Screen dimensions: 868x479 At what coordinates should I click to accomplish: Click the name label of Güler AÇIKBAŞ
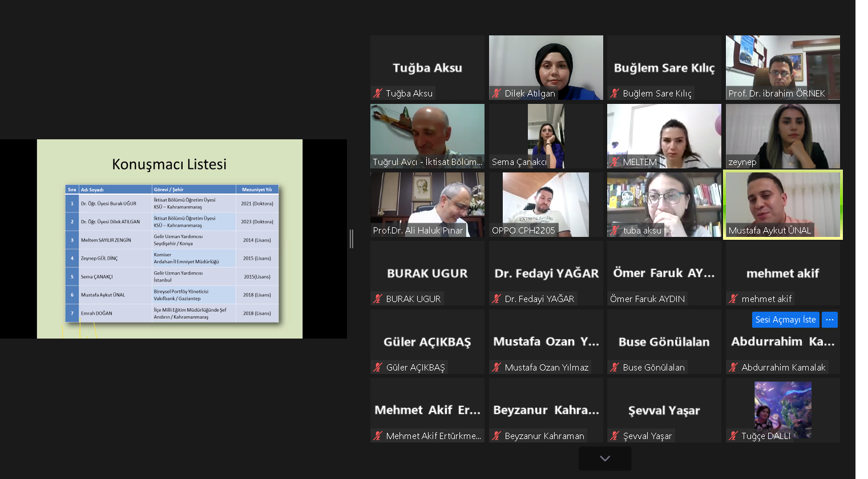point(415,367)
